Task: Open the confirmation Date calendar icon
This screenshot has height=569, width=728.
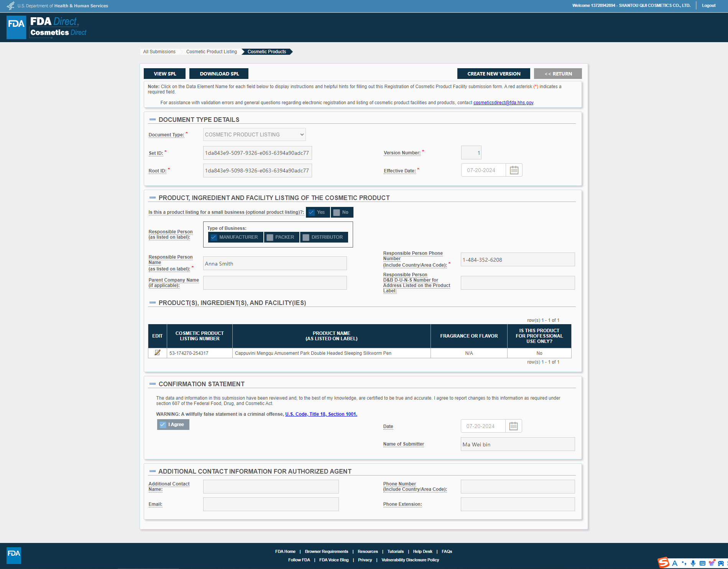Action: (513, 426)
